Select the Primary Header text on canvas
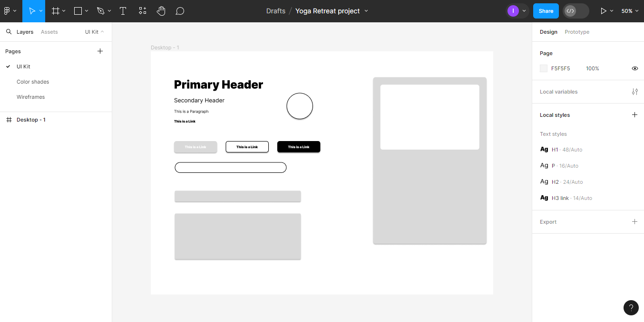 218,85
